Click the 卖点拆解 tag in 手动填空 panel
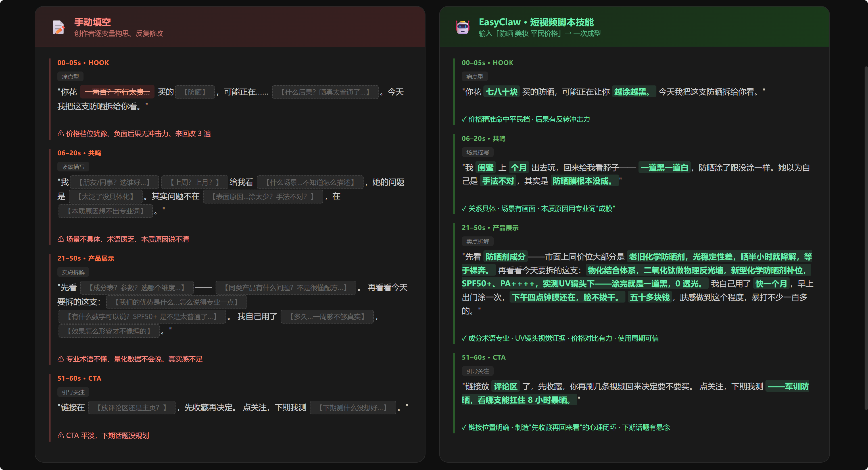 point(73,272)
